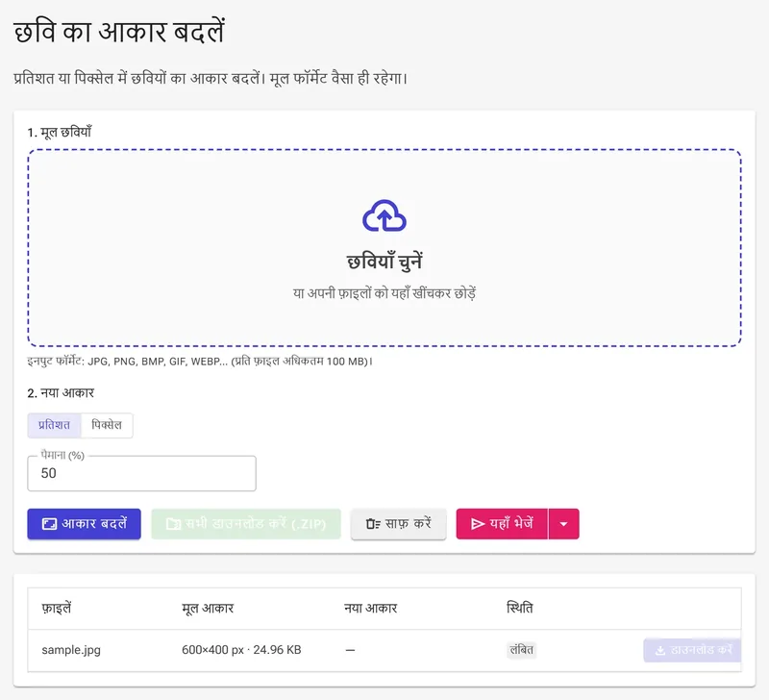769x700 pixels.
Task: Click the मूल आकार column header
Action: 208,609
